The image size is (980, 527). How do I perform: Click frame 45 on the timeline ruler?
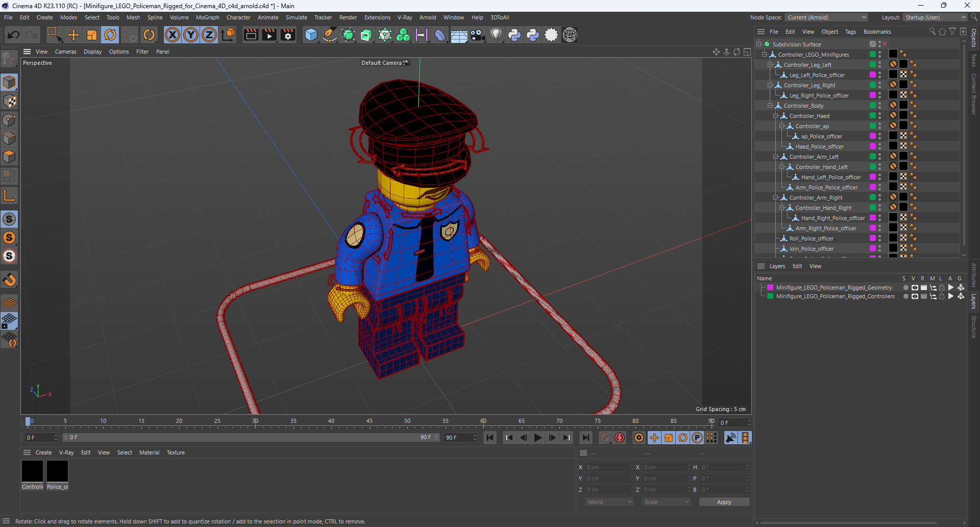click(369, 422)
